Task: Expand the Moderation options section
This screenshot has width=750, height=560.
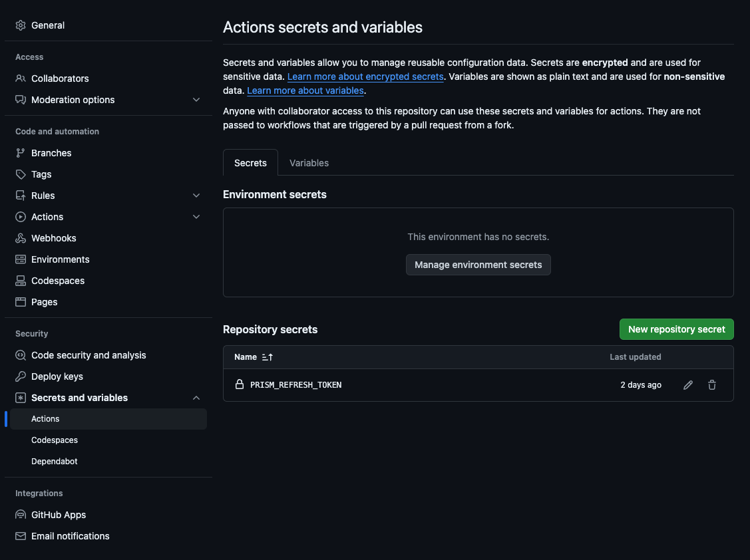Action: [196, 99]
